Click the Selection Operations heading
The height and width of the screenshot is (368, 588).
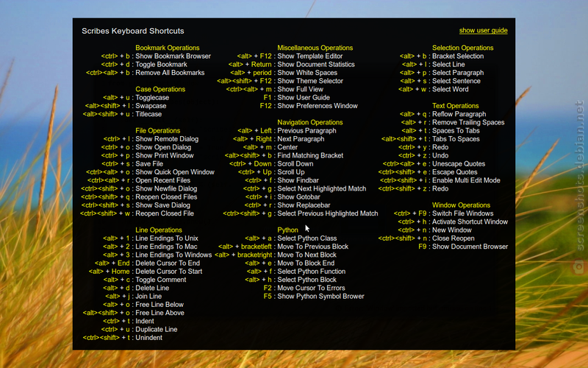pyautogui.click(x=462, y=48)
